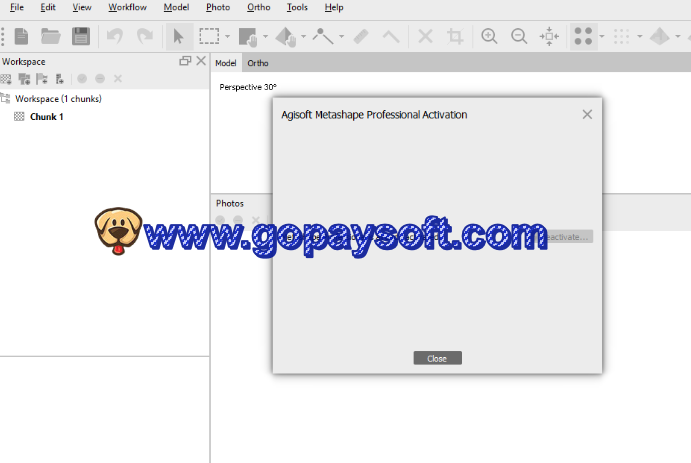Select the Ruler measurement tool
This screenshot has height=463, width=691.
(x=361, y=36)
